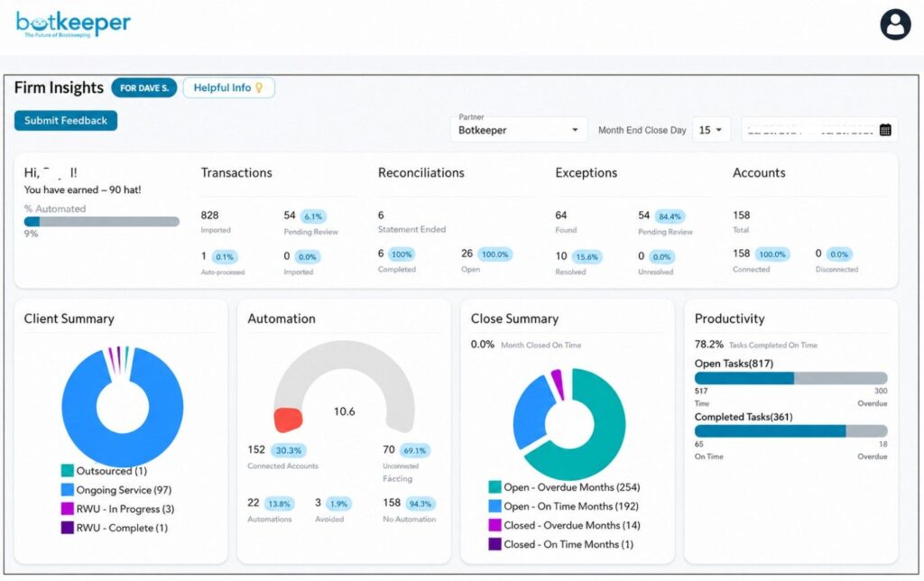The height and width of the screenshot is (581, 924).
Task: Click the lightbulb icon in Helpful Info
Action: 259,88
